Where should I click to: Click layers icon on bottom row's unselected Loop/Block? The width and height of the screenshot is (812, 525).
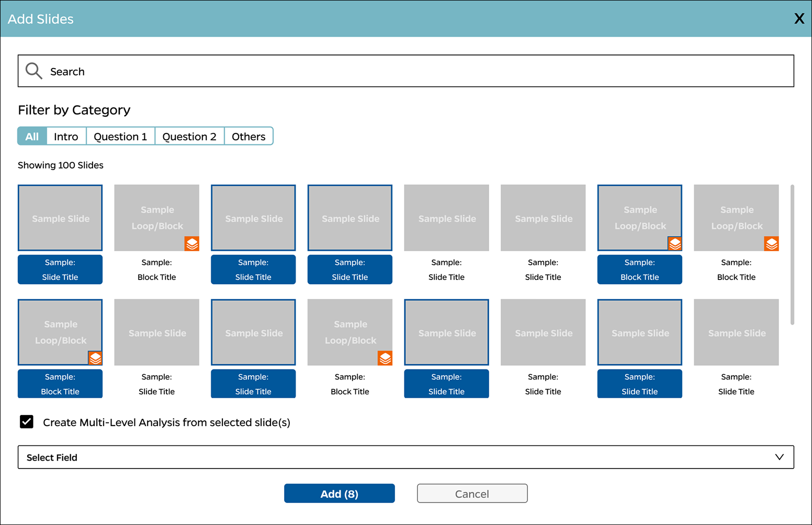(385, 358)
